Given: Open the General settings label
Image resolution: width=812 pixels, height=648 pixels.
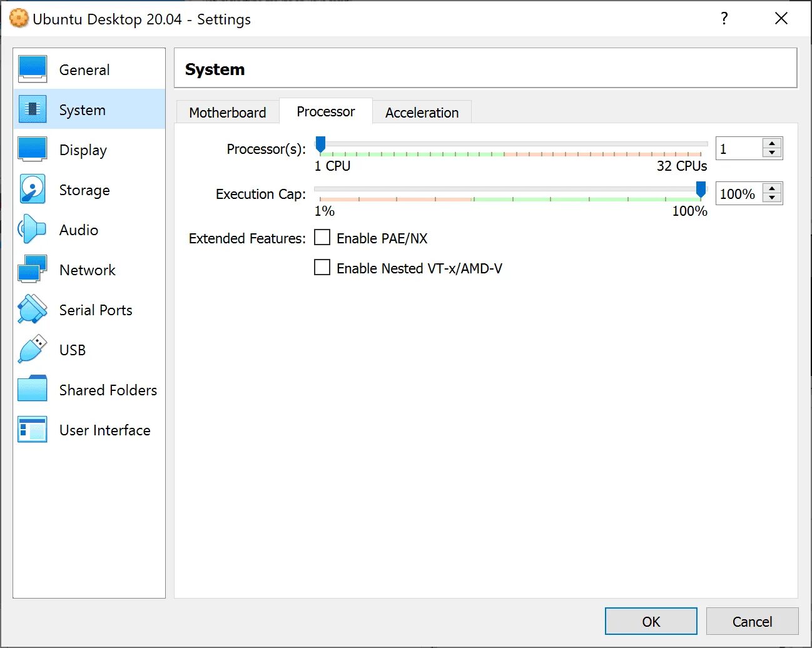Looking at the screenshot, I should [x=84, y=70].
